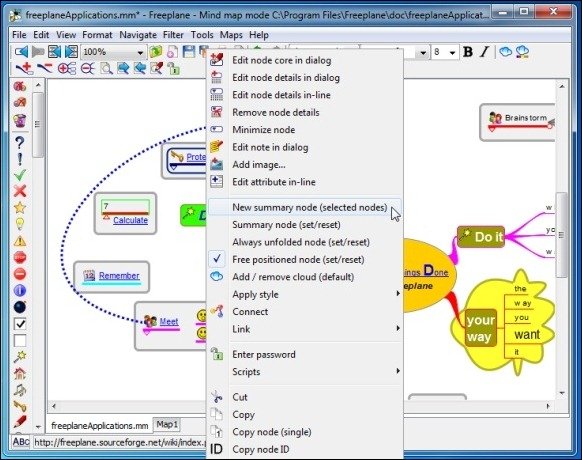Image resolution: width=582 pixels, height=460 pixels.
Task: Choose Edit node core in dialog
Action: (x=304, y=60)
